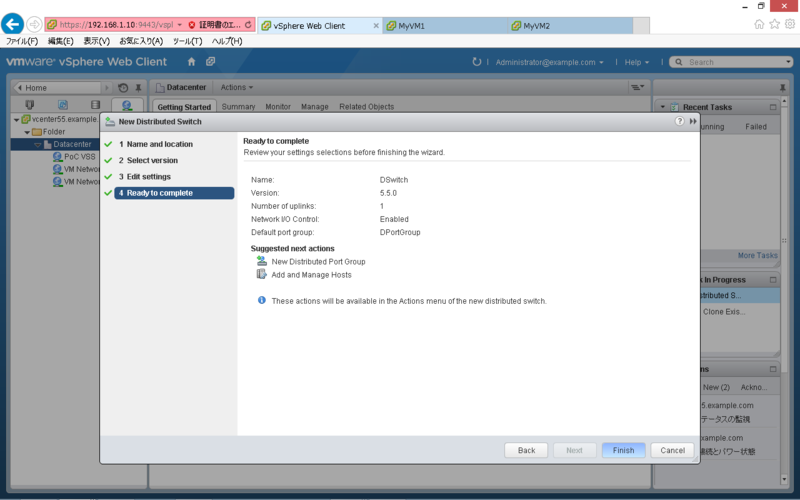
Task: Open the ヘルプ(H) menu
Action: (227, 41)
